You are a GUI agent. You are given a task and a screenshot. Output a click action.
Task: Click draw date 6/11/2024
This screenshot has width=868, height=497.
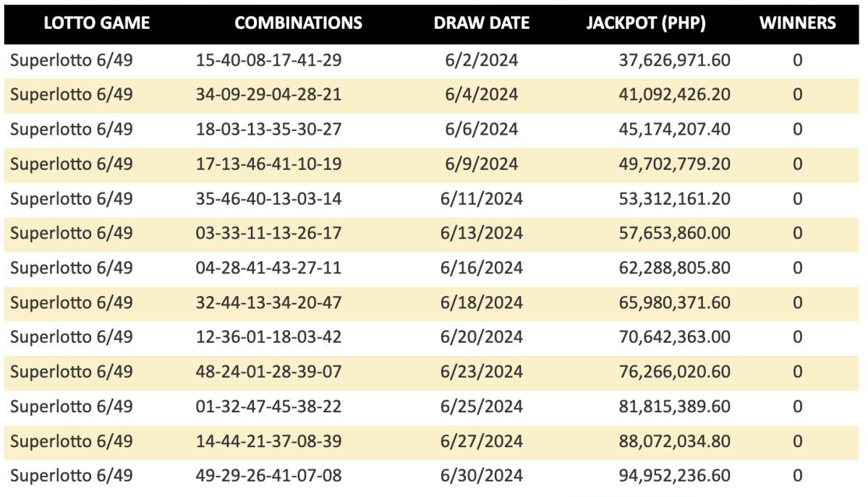[482, 199]
